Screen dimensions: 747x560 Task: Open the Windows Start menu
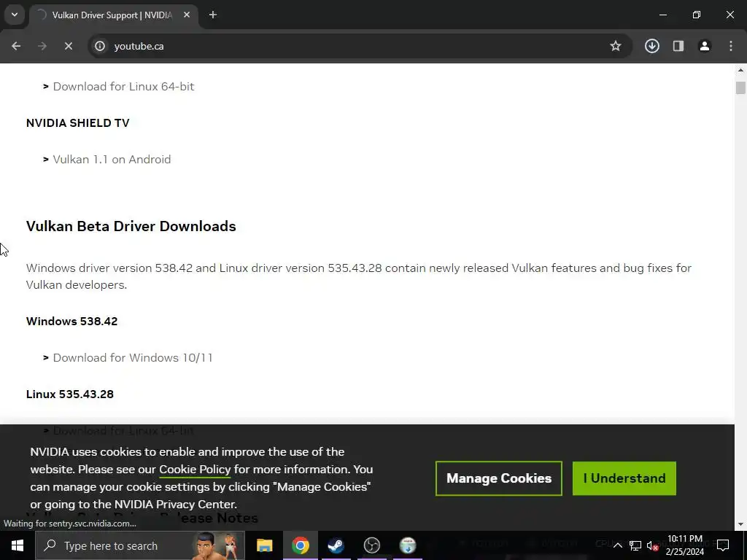click(x=18, y=545)
